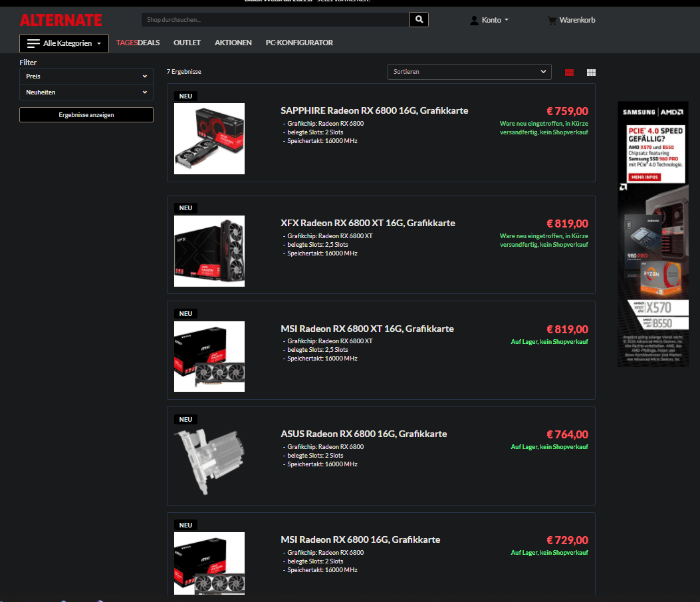The image size is (700, 602).
Task: Click the SAPPHIRE graphics card thumbnail
Action: pos(209,139)
